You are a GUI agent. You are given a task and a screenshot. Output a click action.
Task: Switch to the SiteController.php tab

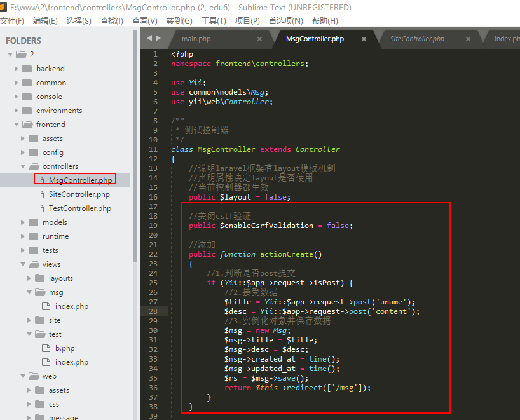click(x=417, y=39)
